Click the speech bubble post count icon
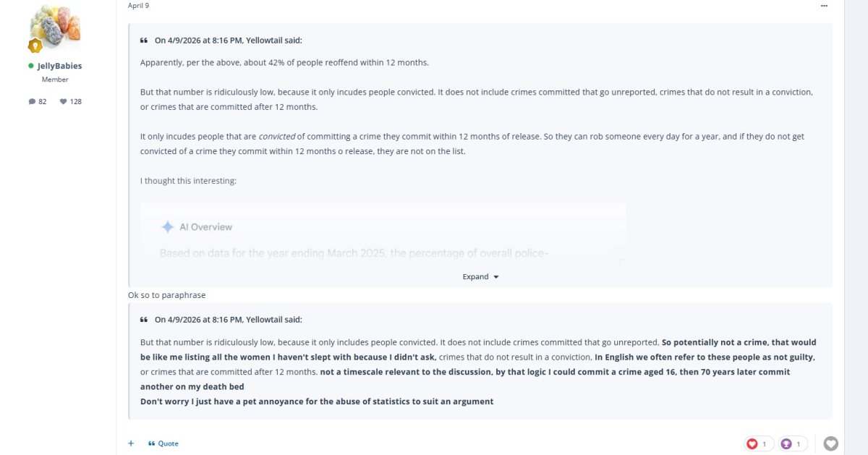Viewport: 868px width, 455px height. 32,101
